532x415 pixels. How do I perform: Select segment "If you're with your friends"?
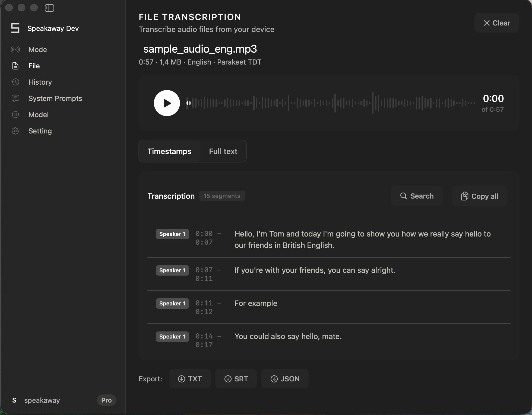(315, 270)
